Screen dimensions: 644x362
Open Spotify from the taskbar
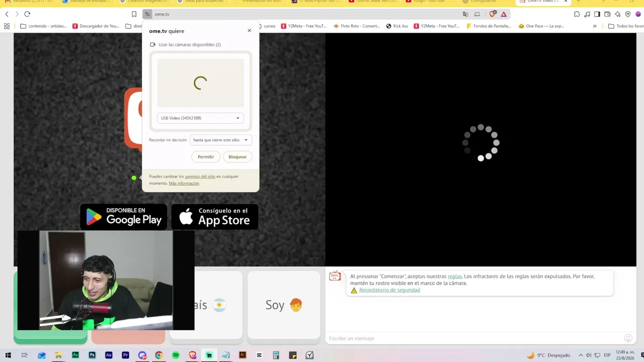pyautogui.click(x=176, y=355)
